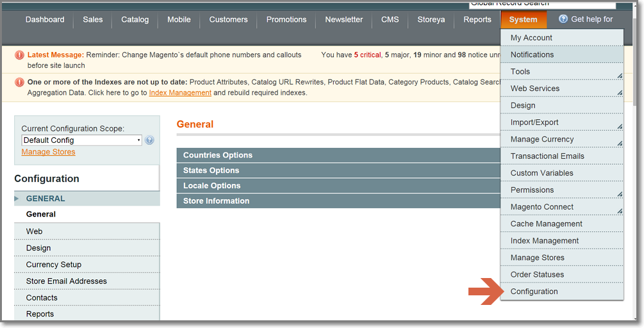Follow the Index Management link in warning
The height and width of the screenshot is (328, 644).
(180, 93)
